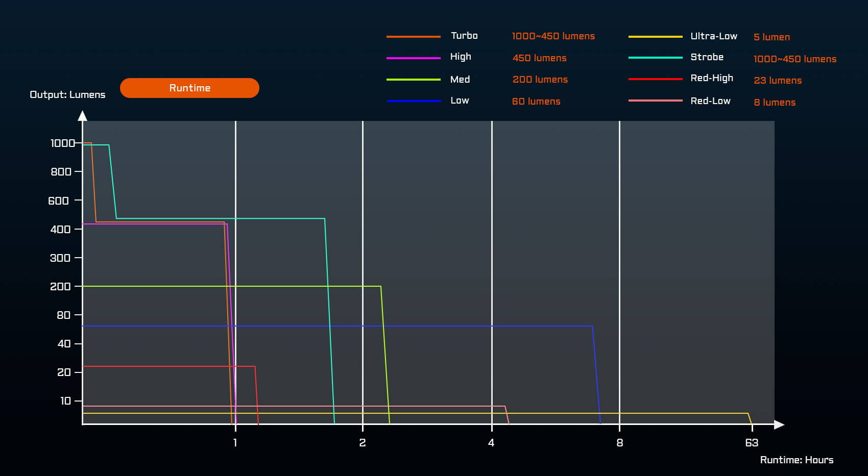
Task: Select the green Med legend line
Action: (413, 80)
